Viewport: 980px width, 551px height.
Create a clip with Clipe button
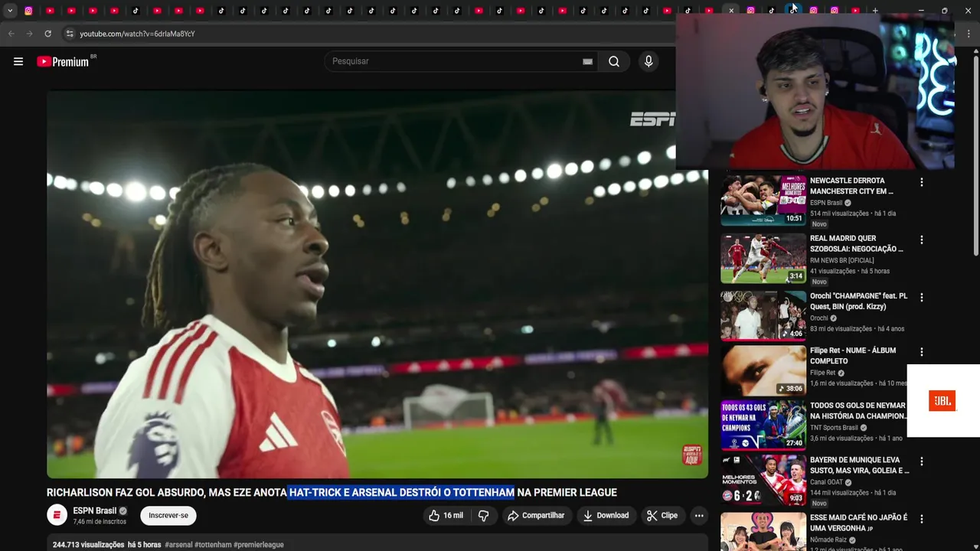click(x=662, y=516)
